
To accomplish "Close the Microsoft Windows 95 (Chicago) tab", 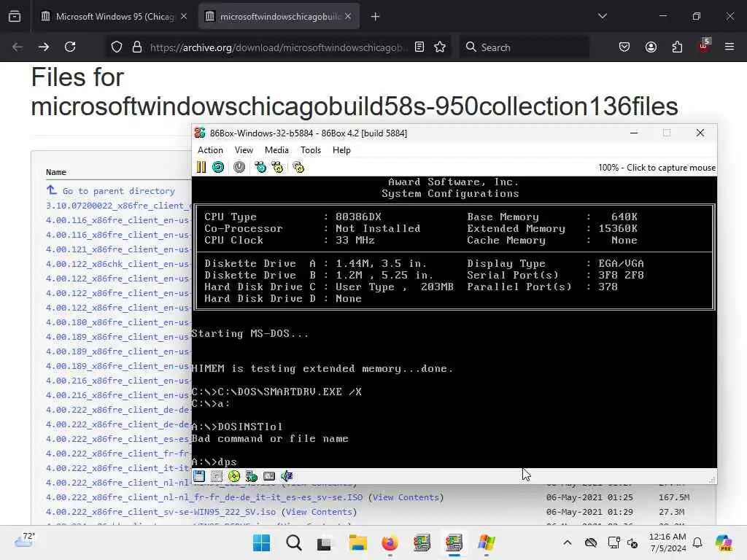I will click(x=184, y=17).
